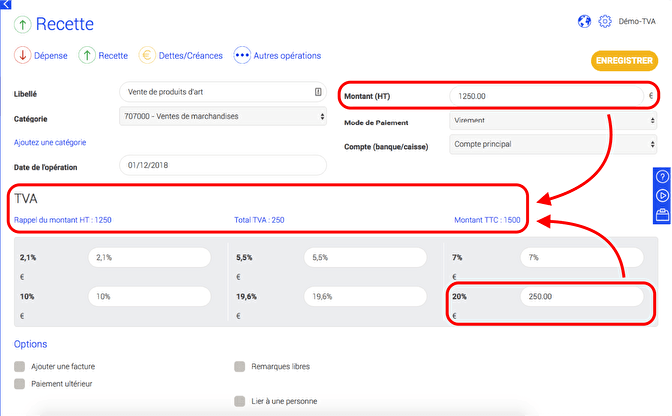Click the Démo-TVA account name
The width and height of the screenshot is (672, 416).
[637, 21]
